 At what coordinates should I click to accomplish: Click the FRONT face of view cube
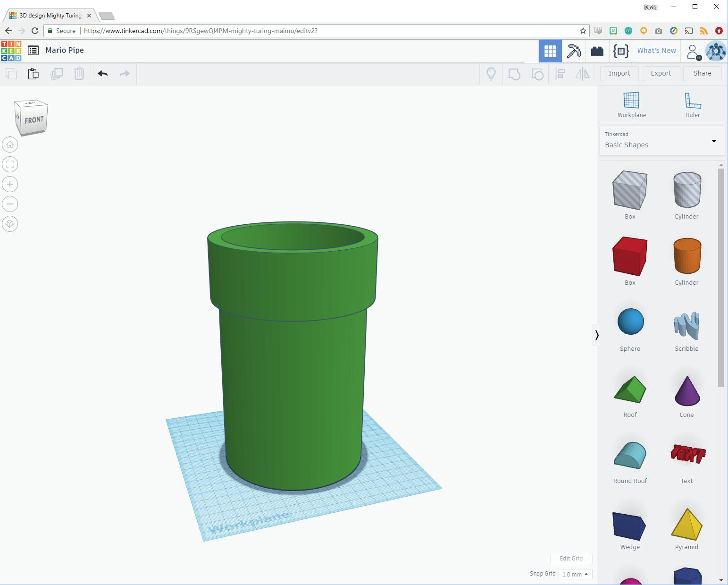tap(34, 120)
